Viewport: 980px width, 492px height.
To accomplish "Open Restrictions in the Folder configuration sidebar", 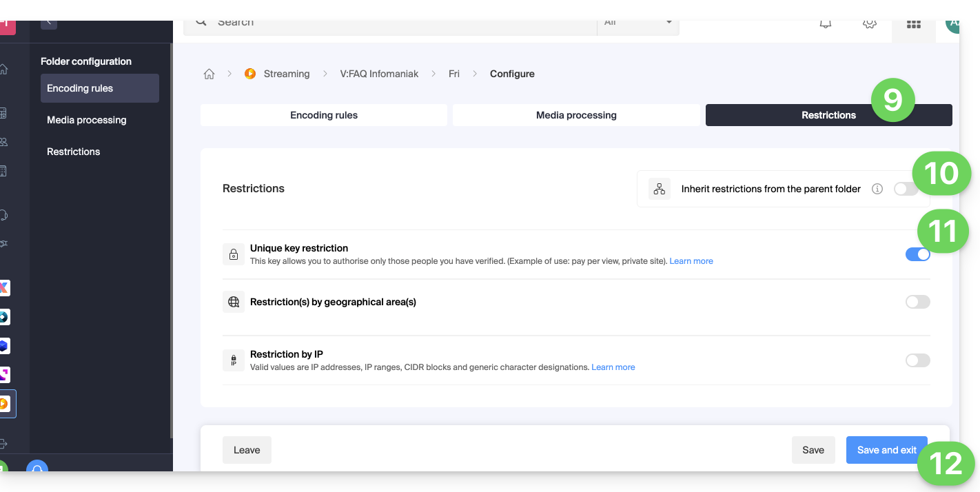I will [x=74, y=152].
